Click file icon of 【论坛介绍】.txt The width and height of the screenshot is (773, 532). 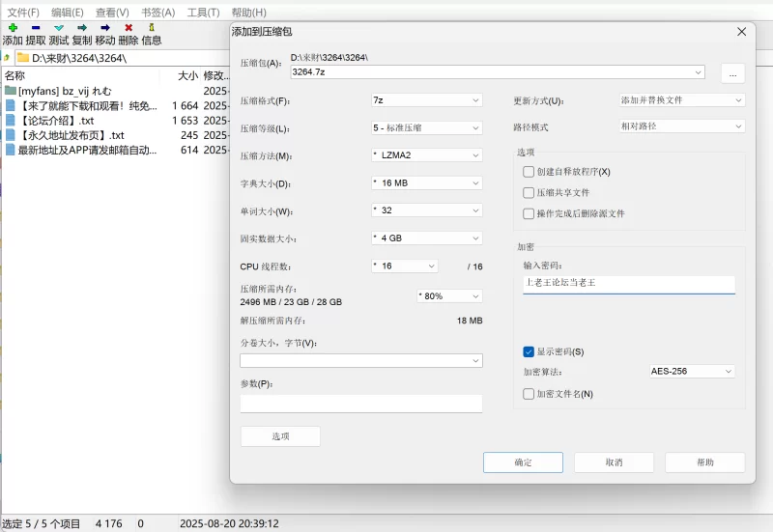11,120
